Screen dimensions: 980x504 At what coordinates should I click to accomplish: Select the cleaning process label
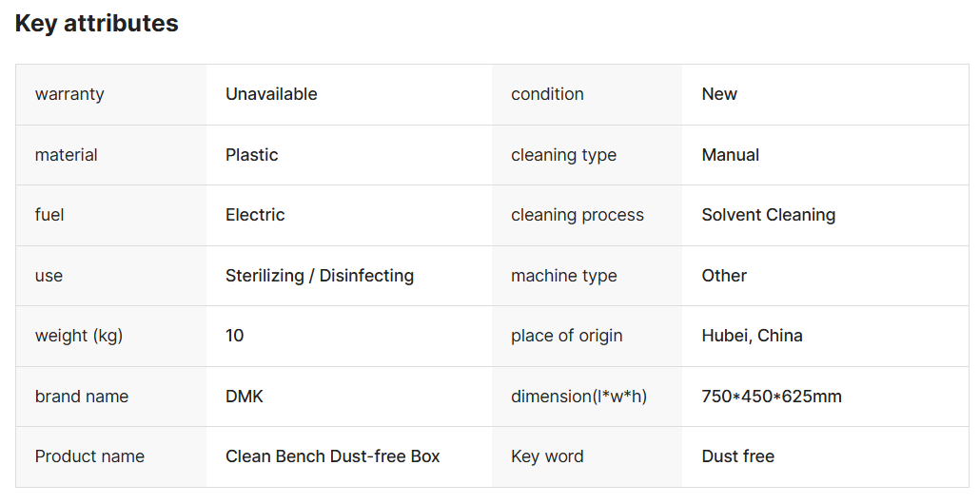click(x=578, y=215)
